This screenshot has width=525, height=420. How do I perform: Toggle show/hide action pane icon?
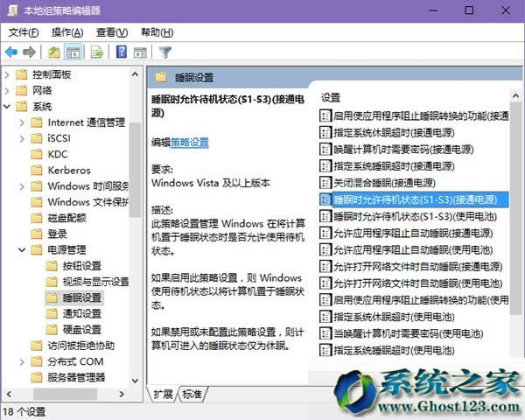tap(140, 52)
